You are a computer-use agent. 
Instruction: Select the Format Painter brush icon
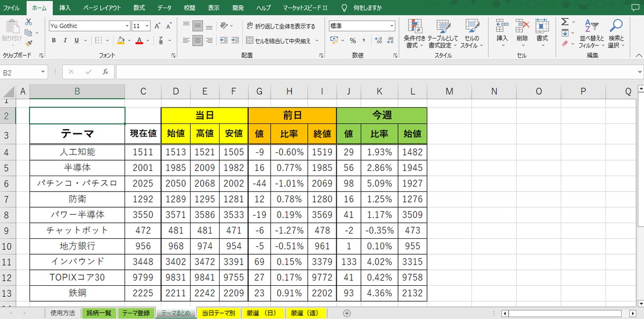coord(29,44)
